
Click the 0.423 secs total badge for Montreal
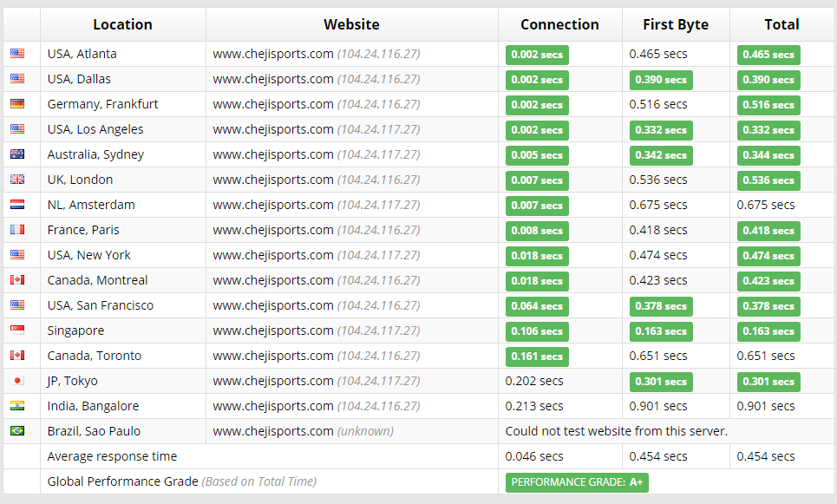[x=768, y=281]
